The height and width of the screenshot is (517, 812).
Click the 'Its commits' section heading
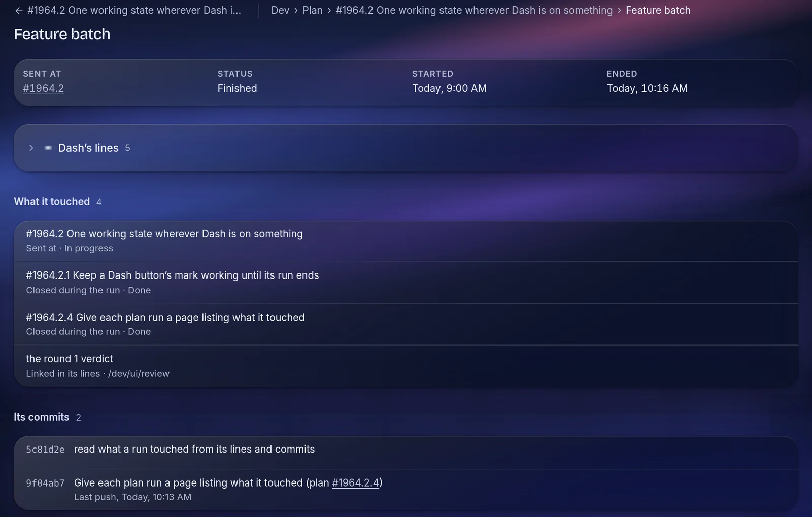tap(42, 417)
